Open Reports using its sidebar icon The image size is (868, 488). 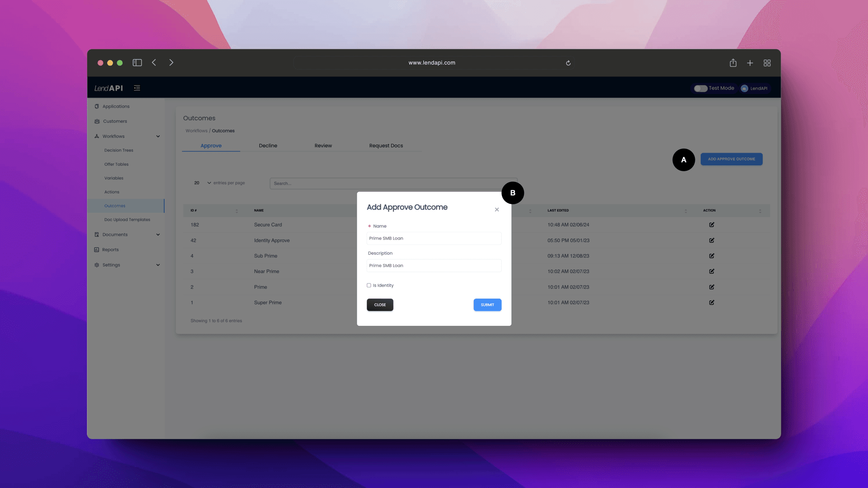coord(97,249)
